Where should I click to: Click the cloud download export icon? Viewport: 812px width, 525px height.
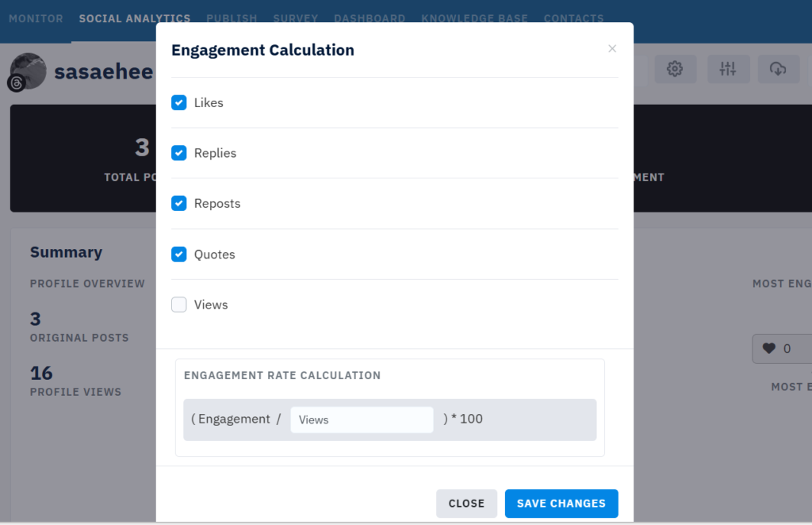pos(778,69)
